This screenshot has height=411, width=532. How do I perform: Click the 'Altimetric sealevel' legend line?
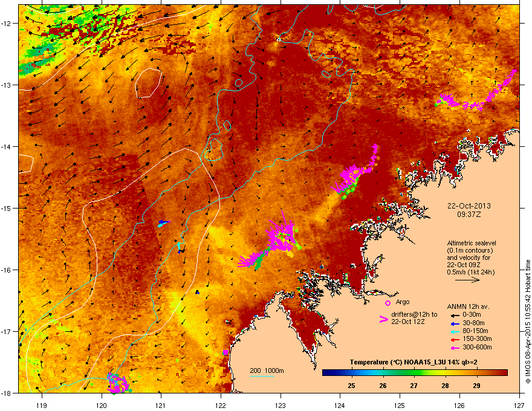472,243
